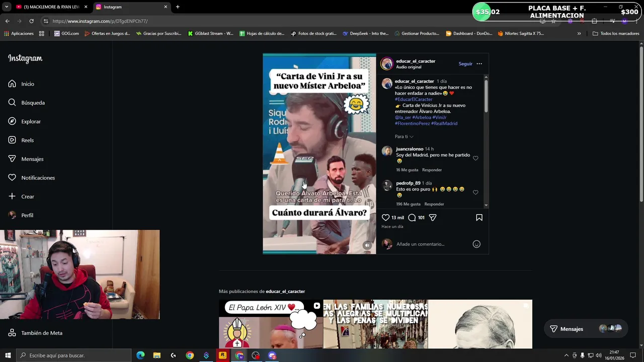The image size is (644, 362).
Task: Click the @la_ser mention in caption
Action: 403,118
